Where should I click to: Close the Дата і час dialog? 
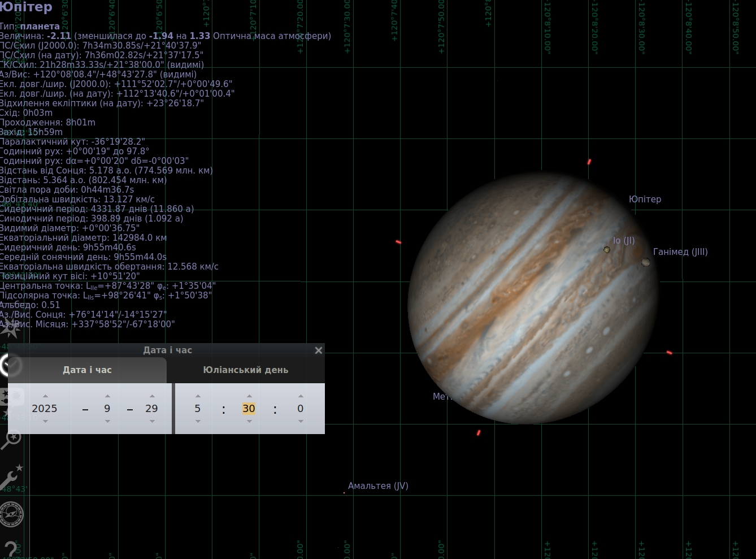point(319,350)
